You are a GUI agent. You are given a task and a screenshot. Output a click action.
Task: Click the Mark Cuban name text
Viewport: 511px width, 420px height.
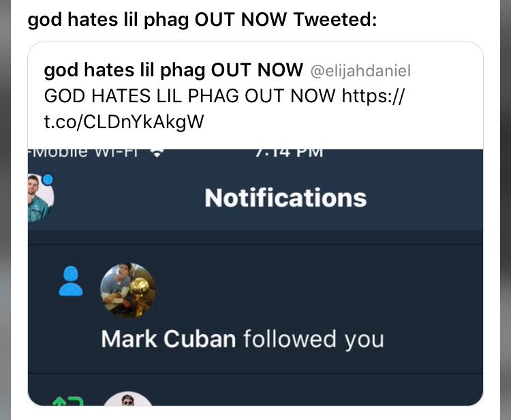point(168,339)
